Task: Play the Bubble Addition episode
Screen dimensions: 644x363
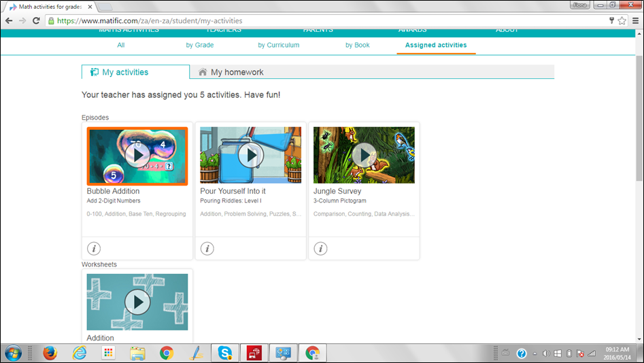Action: pos(137,156)
